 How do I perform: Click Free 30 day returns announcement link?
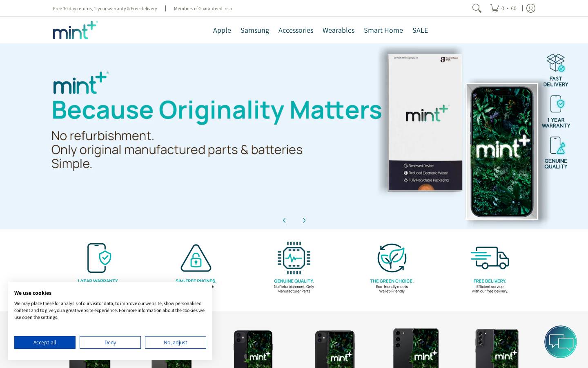pyautogui.click(x=105, y=9)
